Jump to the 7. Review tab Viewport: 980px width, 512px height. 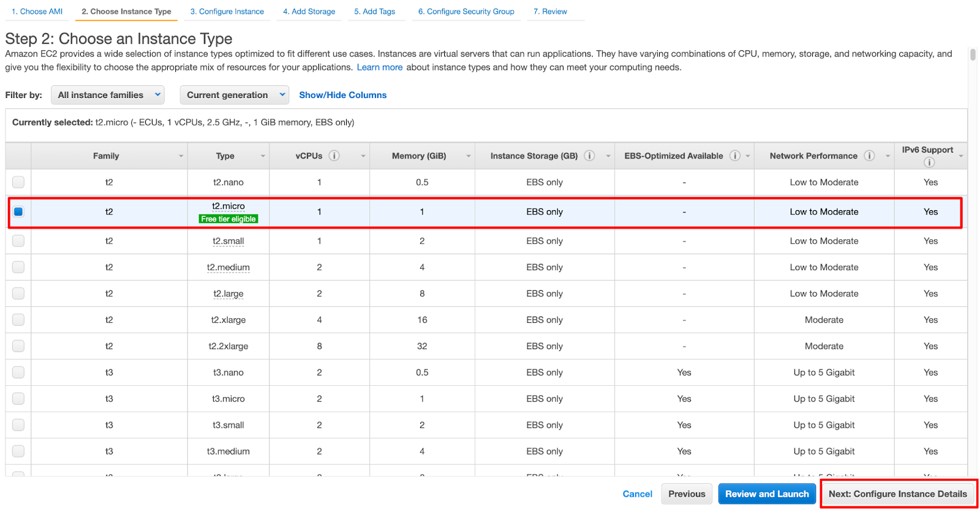550,12
